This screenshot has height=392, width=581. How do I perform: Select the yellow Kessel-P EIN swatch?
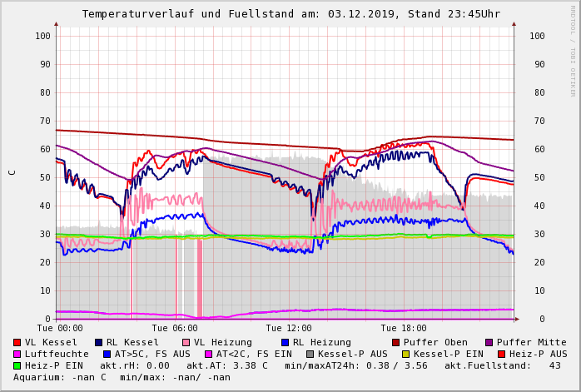[405, 354]
